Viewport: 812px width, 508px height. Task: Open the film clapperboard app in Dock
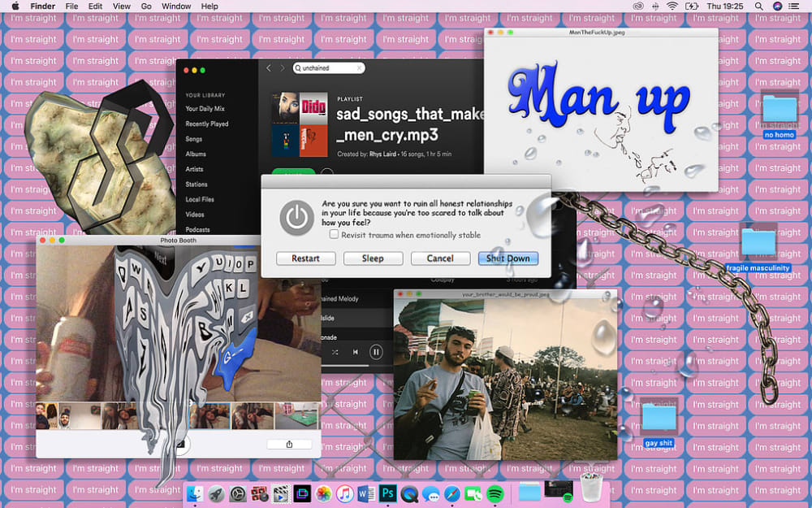click(x=281, y=494)
